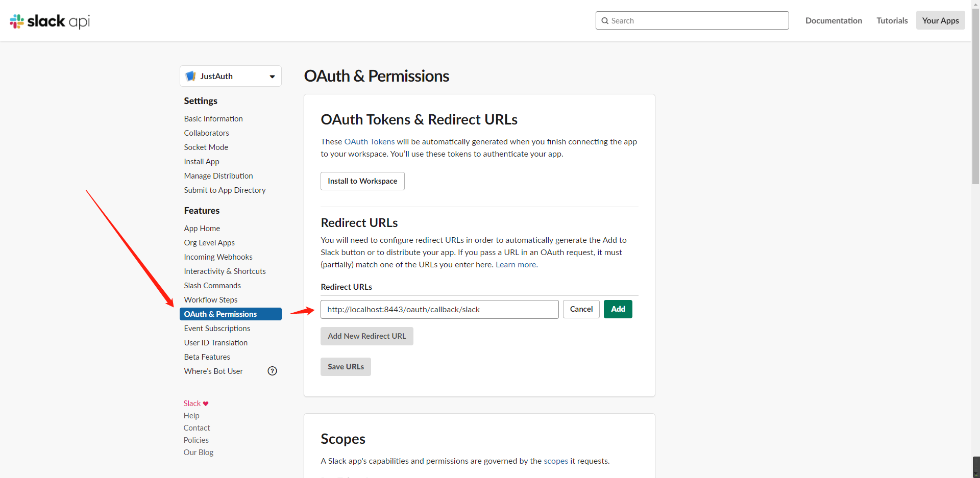Select Org Level Apps

click(209, 242)
